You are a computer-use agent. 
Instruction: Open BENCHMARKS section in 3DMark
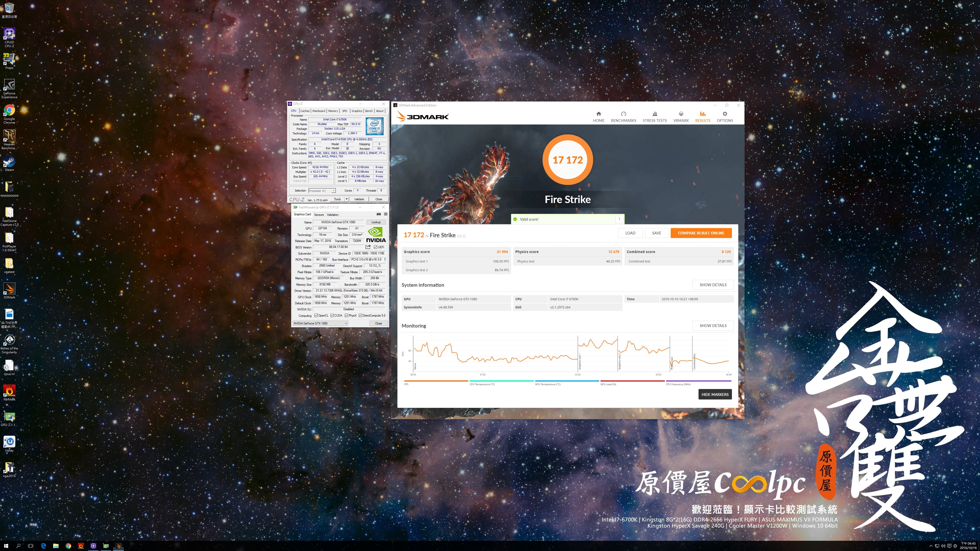pyautogui.click(x=623, y=117)
